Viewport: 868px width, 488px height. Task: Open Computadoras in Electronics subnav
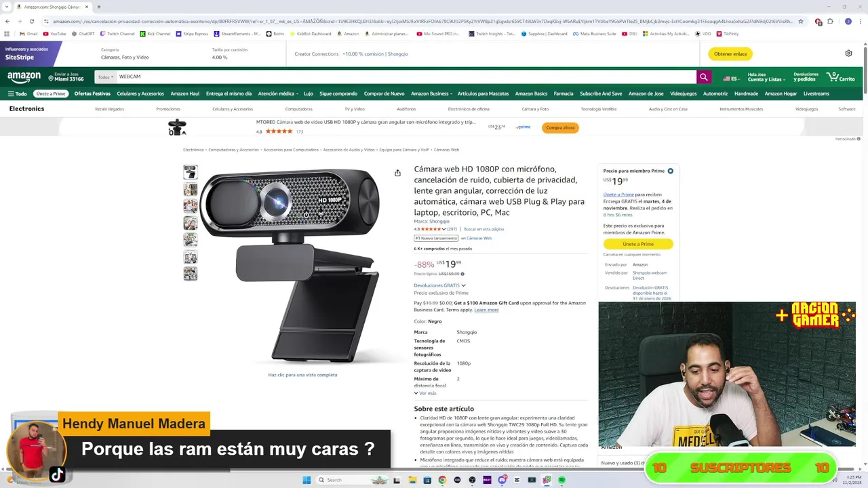coord(298,109)
